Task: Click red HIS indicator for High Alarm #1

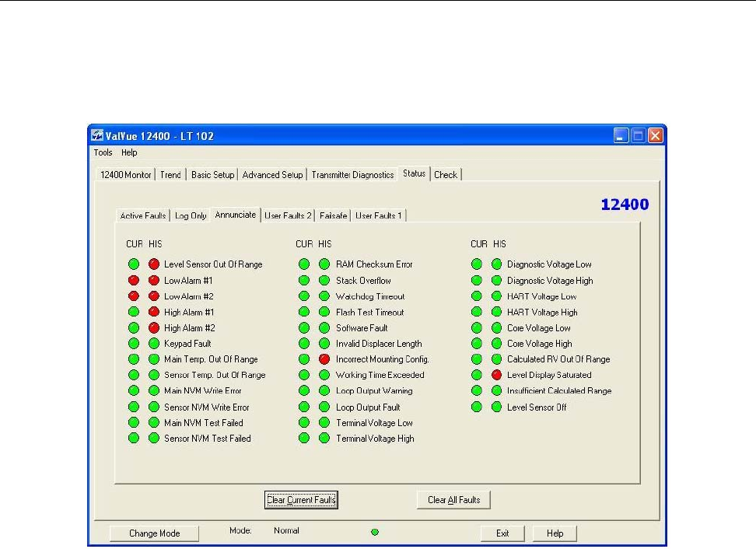Action: 154,312
